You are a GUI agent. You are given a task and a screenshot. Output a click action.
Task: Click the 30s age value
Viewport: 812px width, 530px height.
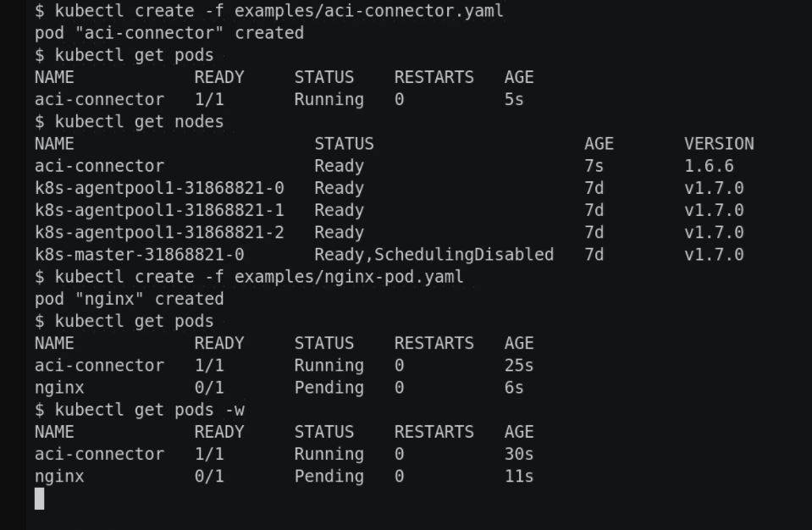coord(519,454)
